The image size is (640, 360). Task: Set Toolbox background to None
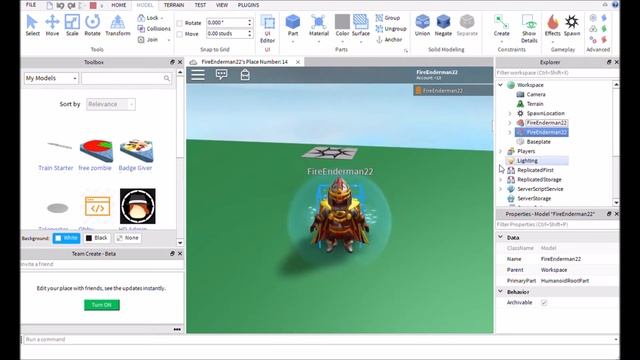[128, 238]
